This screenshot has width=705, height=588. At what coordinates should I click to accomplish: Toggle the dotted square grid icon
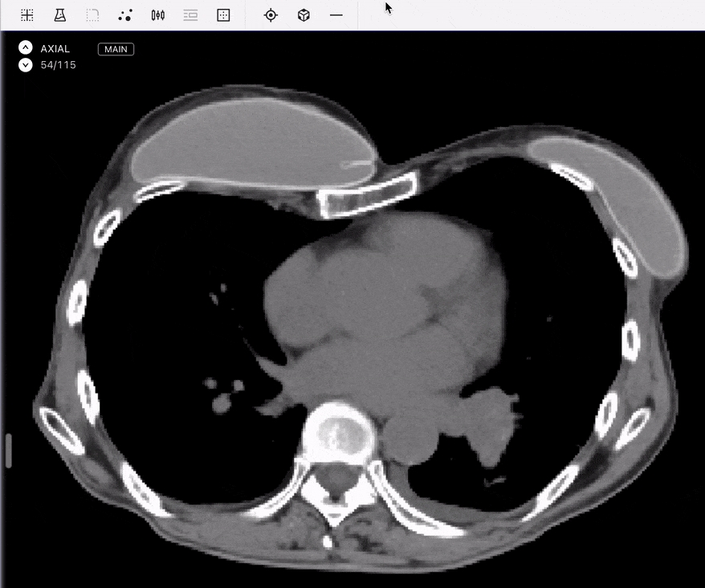224,15
